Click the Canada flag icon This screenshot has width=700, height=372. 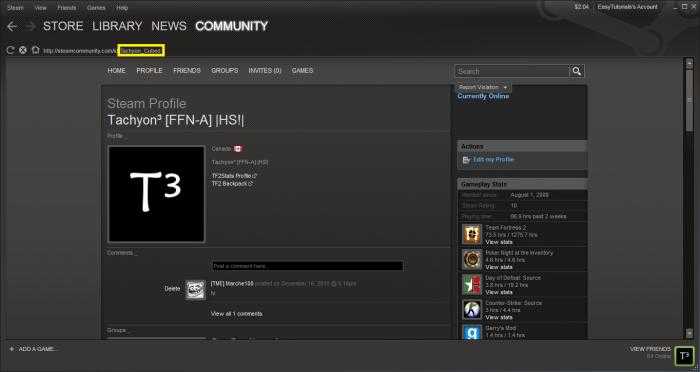[x=238, y=149]
